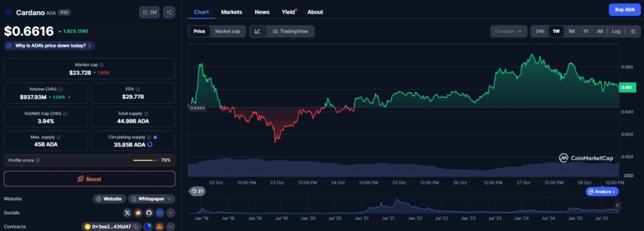Viewport: 644px width, 231px height.
Task: Click the rank badge #10
Action: coord(65,13)
